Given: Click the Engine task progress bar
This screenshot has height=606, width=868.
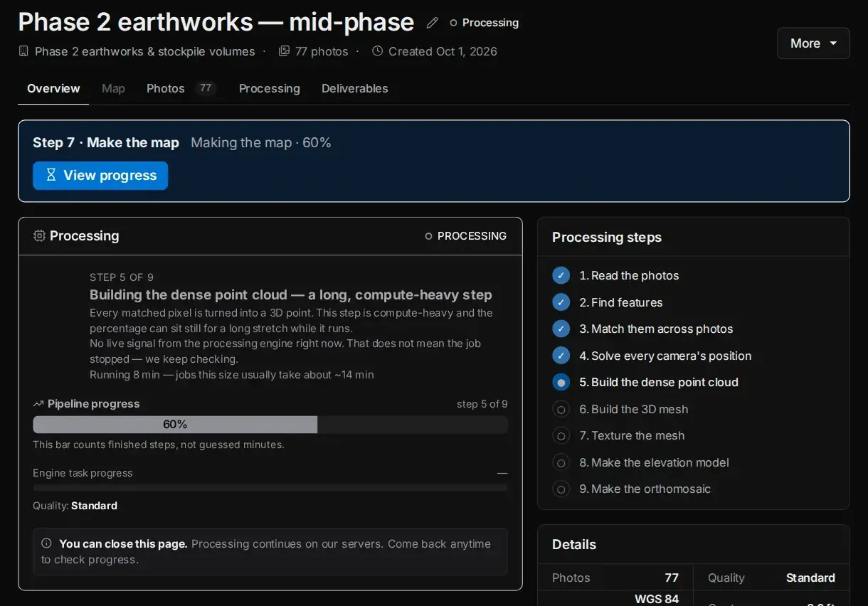Looking at the screenshot, I should click(270, 488).
